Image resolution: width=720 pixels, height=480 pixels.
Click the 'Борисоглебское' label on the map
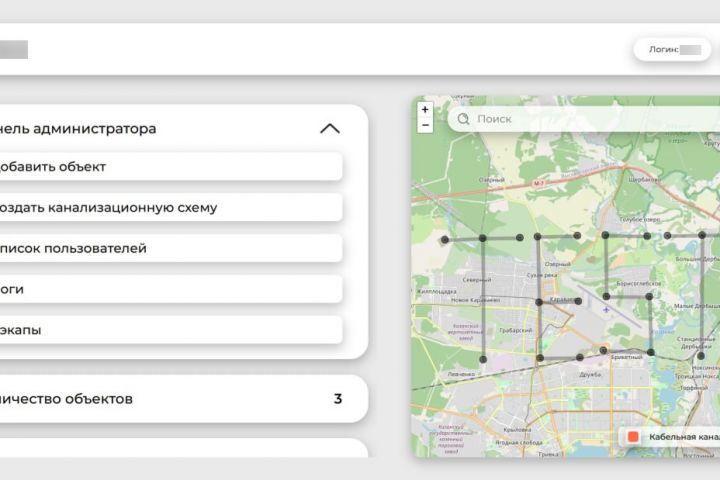pyautogui.click(x=638, y=283)
